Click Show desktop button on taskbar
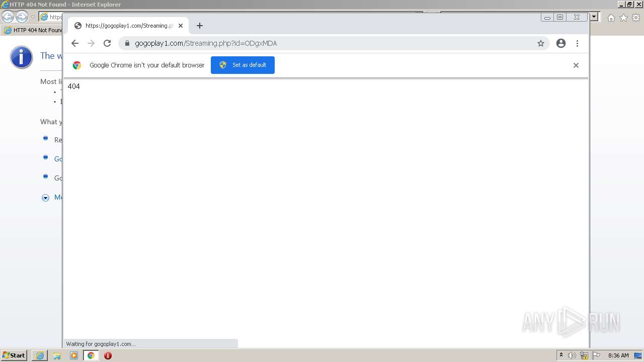 638,355
